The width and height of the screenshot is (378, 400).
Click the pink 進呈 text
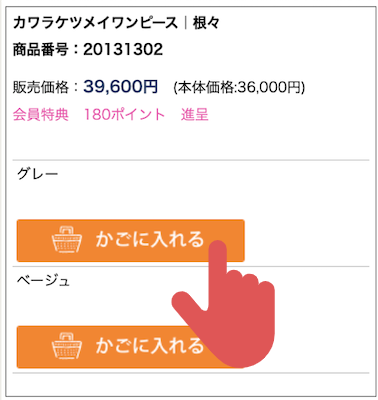point(195,115)
